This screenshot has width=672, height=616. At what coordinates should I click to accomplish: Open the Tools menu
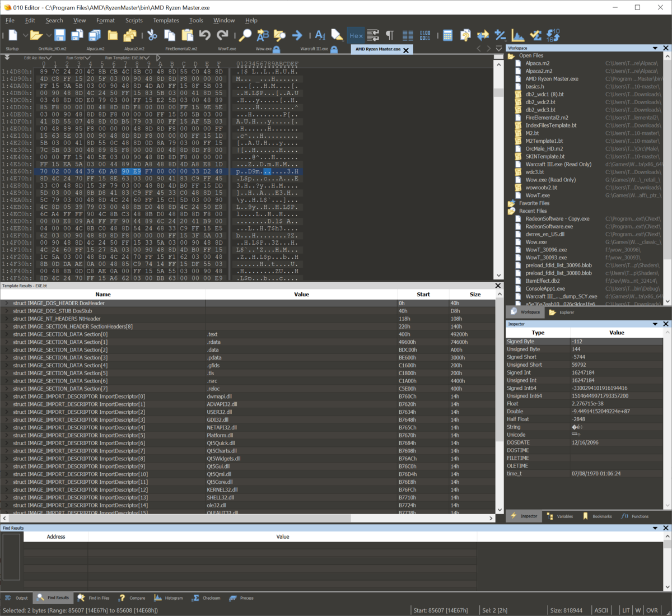coord(196,20)
